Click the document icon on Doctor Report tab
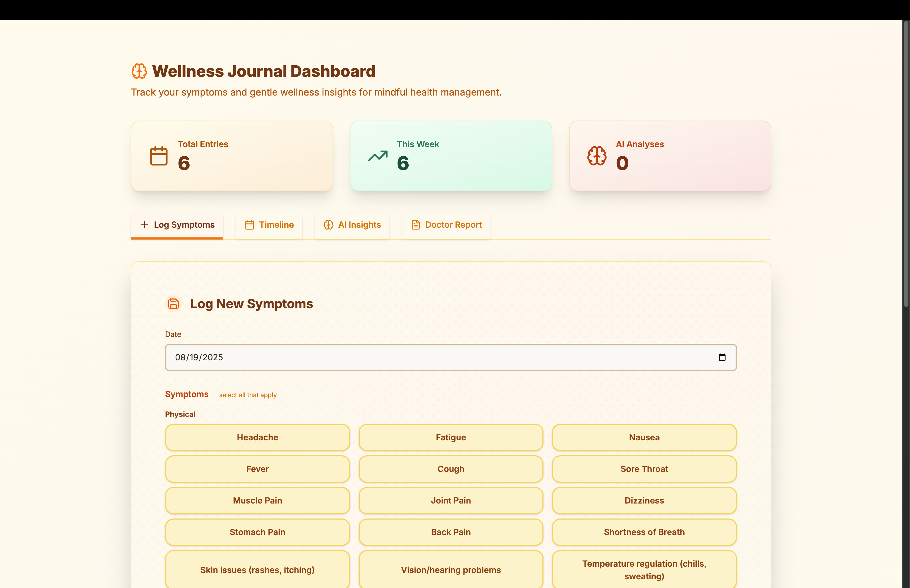Image resolution: width=910 pixels, height=588 pixels. click(416, 225)
